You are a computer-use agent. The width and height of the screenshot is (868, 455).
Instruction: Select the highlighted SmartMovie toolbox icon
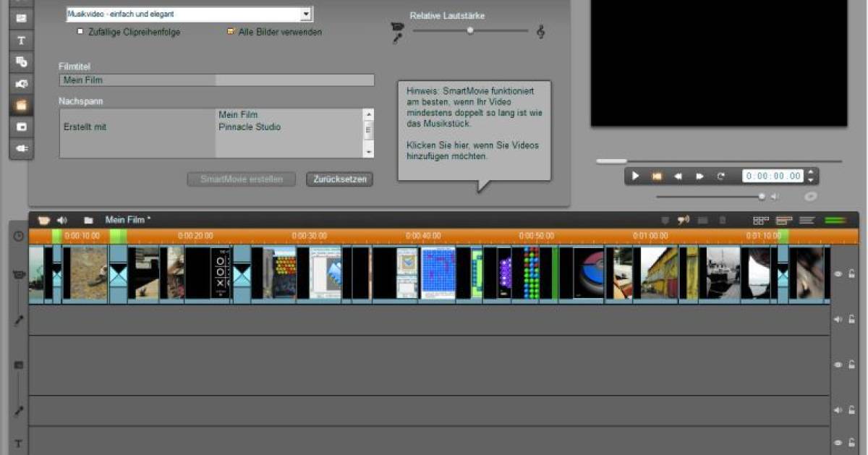tap(21, 106)
